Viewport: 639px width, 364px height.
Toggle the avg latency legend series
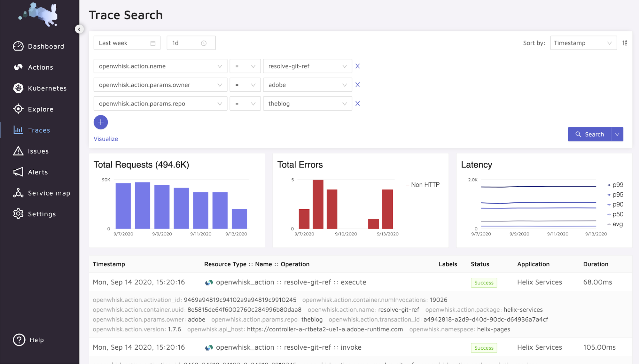point(615,224)
